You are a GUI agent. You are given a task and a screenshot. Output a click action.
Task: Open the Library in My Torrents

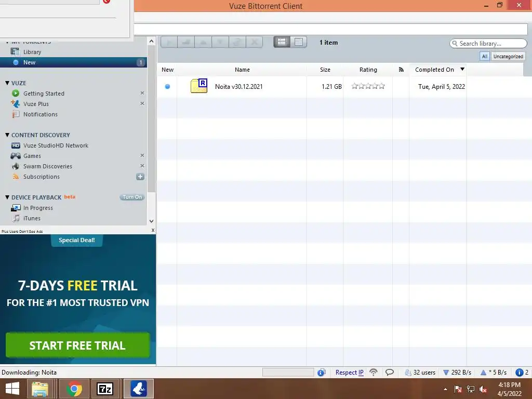(x=32, y=52)
